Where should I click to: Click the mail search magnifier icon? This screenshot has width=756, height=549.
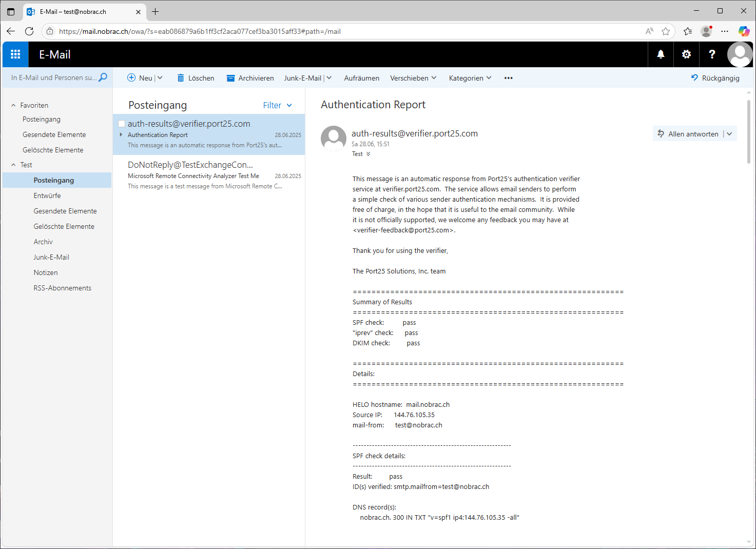click(x=103, y=77)
